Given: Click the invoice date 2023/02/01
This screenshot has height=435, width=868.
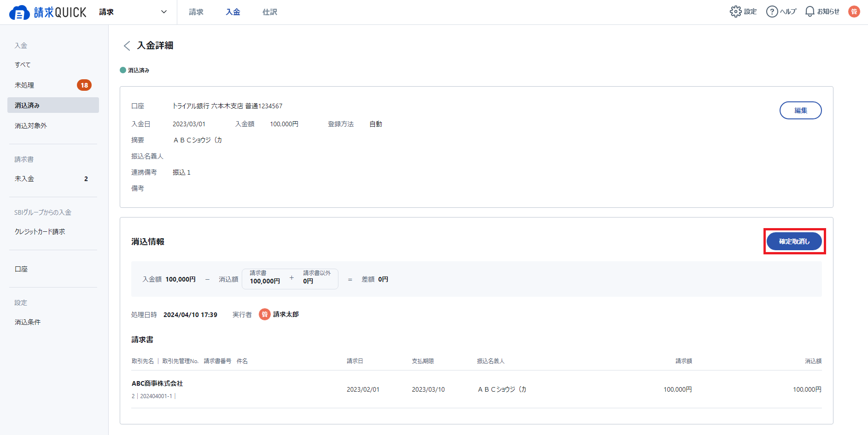Looking at the screenshot, I should coord(363,389).
